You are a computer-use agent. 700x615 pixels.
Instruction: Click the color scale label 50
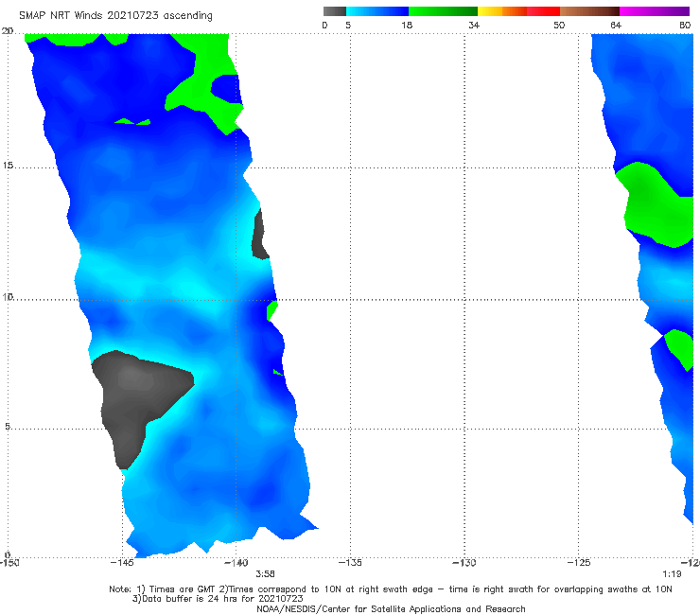(x=559, y=25)
